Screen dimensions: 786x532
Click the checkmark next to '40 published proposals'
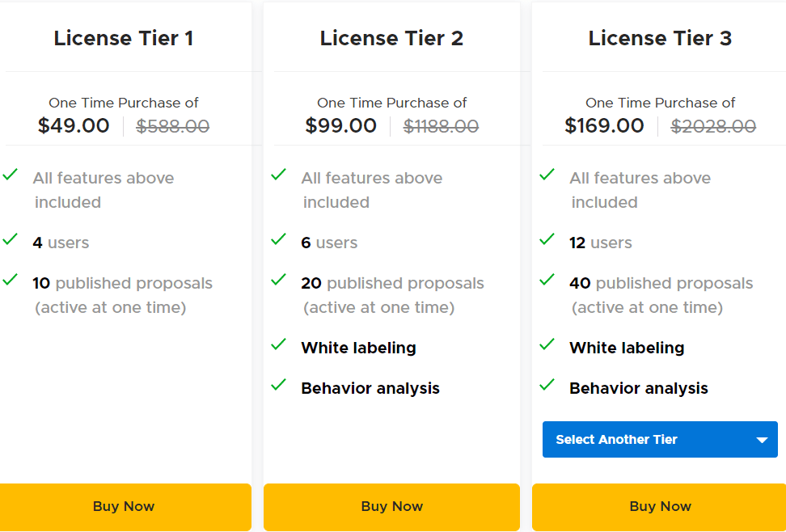(547, 280)
